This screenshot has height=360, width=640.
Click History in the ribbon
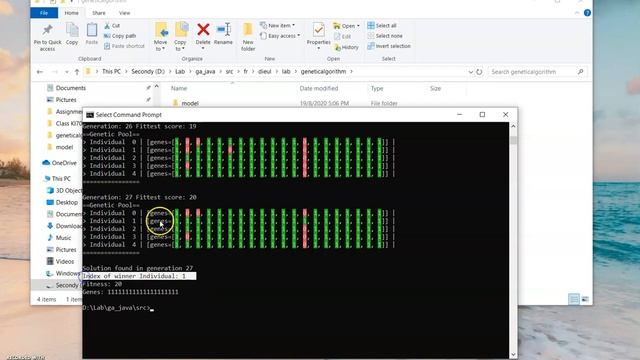[346, 47]
